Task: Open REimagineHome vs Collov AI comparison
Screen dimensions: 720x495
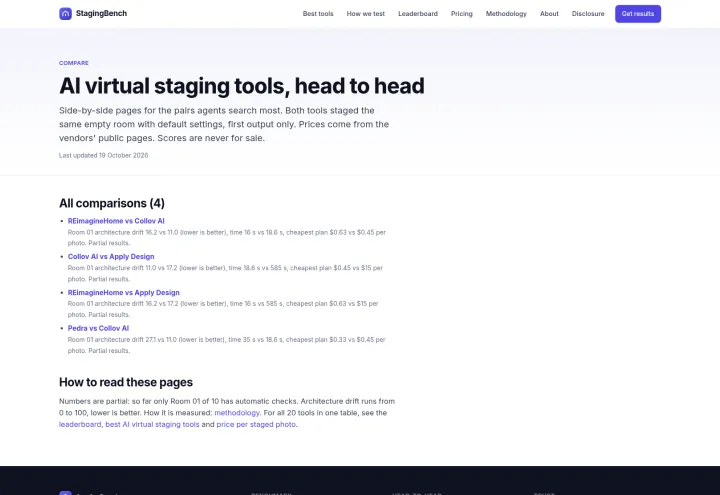Action: [x=116, y=221]
